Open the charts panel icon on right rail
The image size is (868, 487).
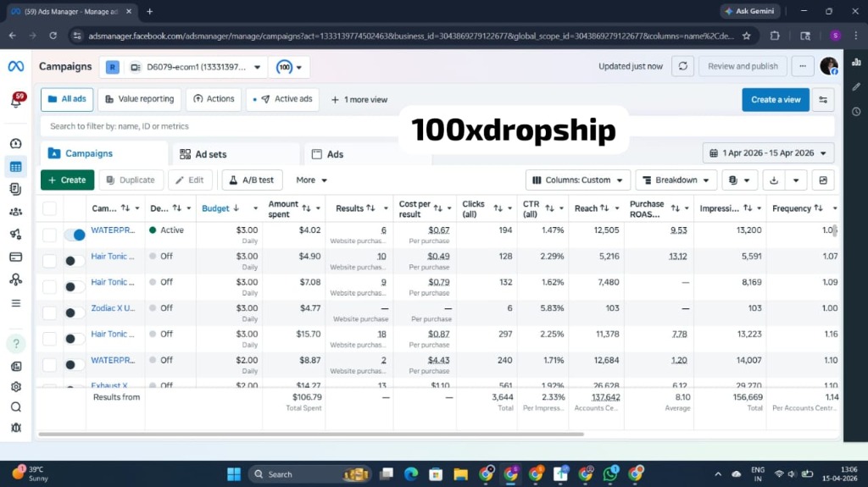[856, 62]
